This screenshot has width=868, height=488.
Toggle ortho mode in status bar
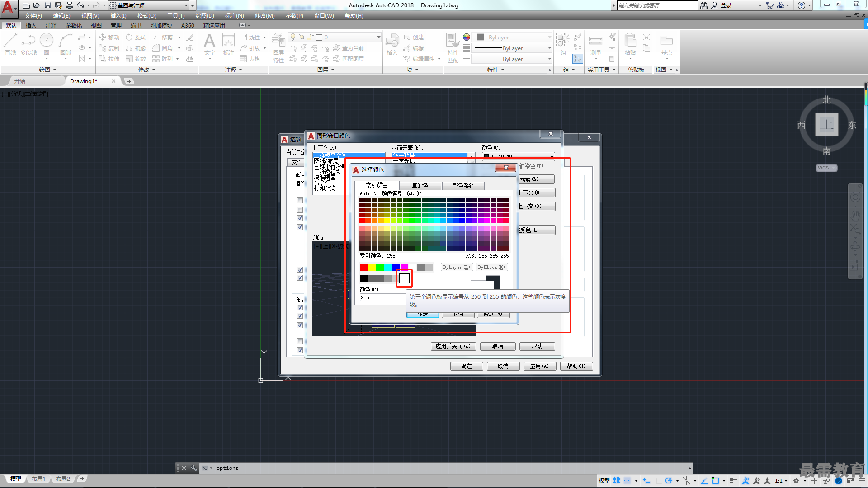click(658, 481)
